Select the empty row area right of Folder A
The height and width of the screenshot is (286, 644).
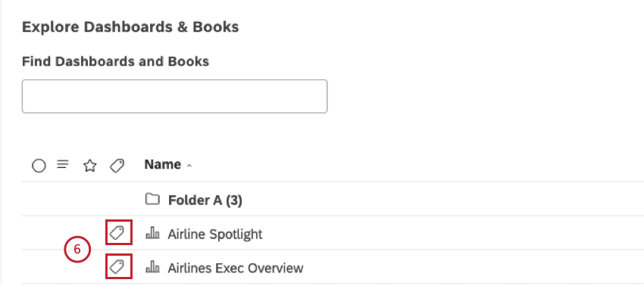click(443, 200)
